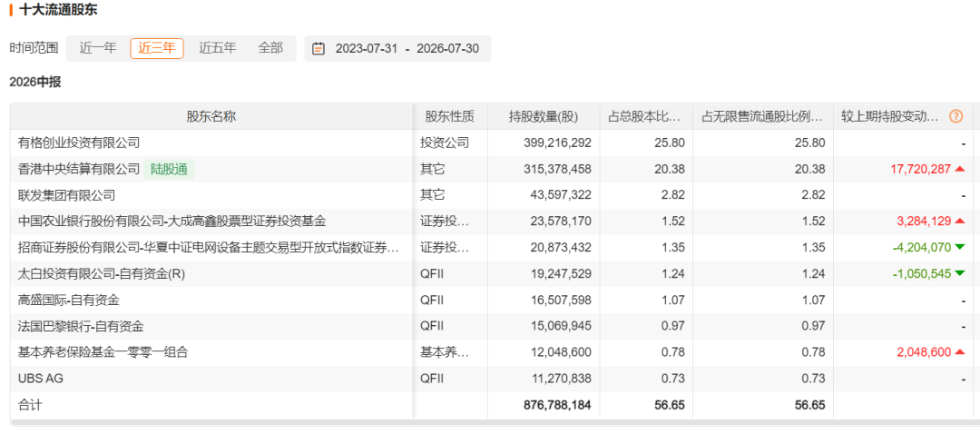Click holding value 20,873,432
The width and height of the screenshot is (980, 434).
click(561, 247)
